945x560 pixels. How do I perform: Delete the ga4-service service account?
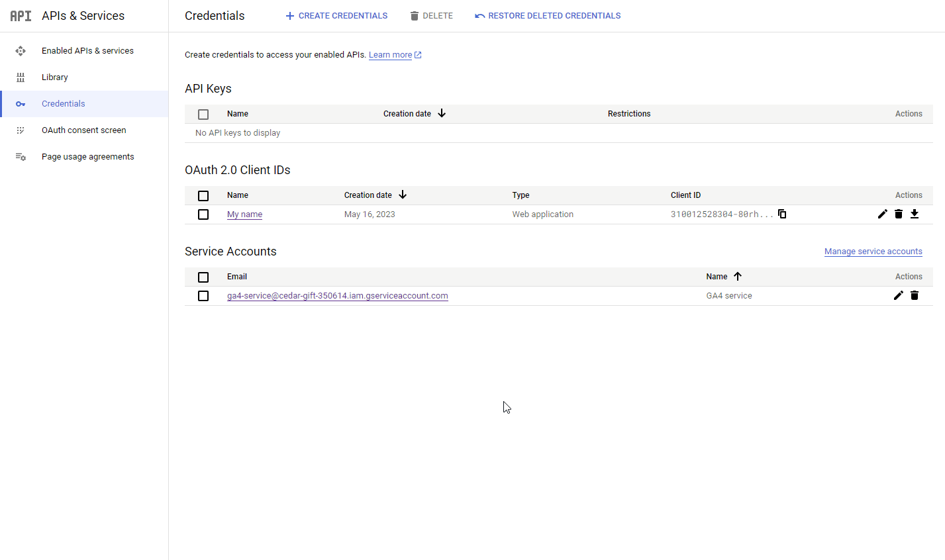(x=915, y=295)
